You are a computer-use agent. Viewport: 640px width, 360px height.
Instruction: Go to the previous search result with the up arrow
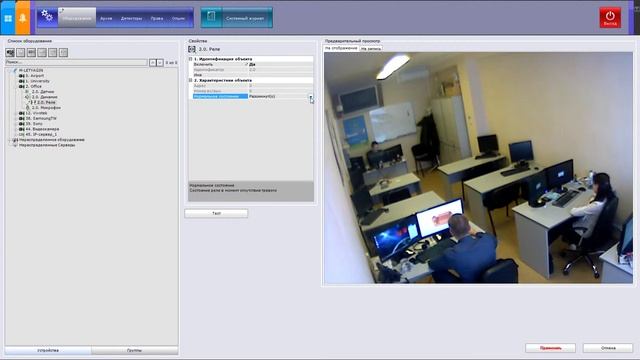pyautogui.click(x=153, y=62)
